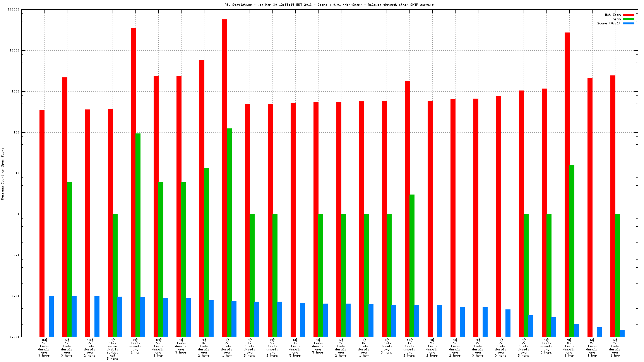The width and height of the screenshot is (644, 362).
Task: Click the blue Score (0..1) legend swatch
Action: (x=628, y=23)
